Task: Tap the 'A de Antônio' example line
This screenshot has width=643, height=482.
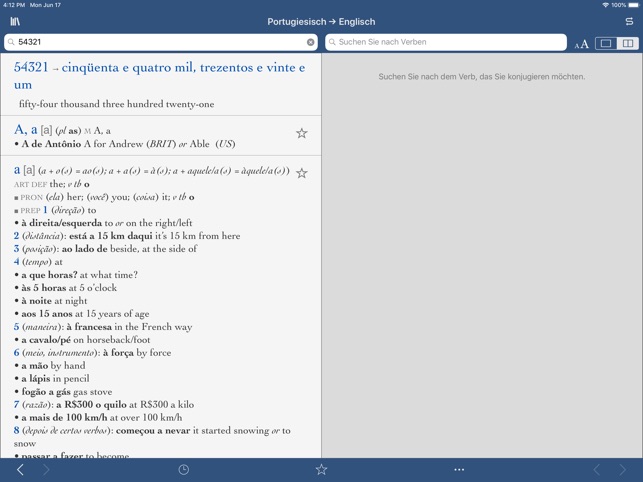Action: [124, 144]
